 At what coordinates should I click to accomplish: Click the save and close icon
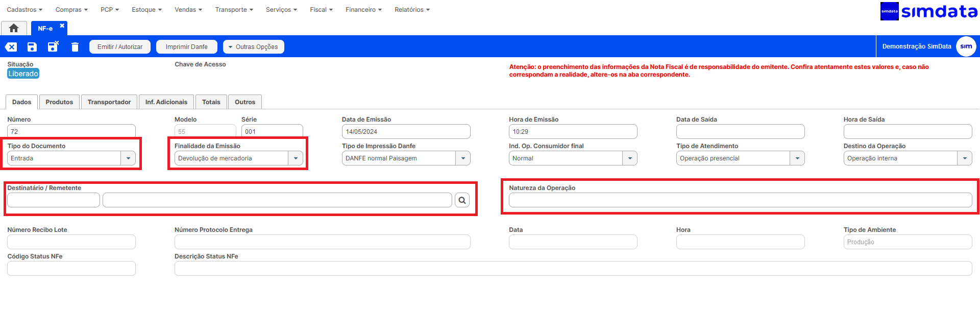(53, 46)
